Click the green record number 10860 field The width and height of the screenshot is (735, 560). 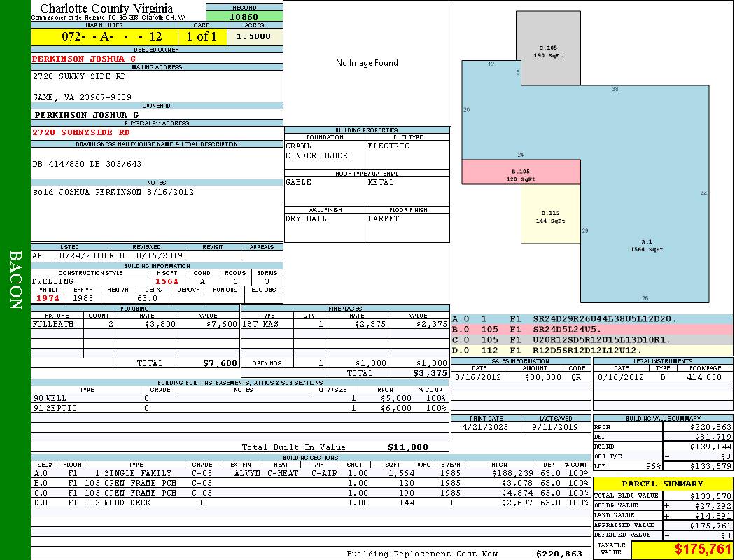click(x=244, y=16)
